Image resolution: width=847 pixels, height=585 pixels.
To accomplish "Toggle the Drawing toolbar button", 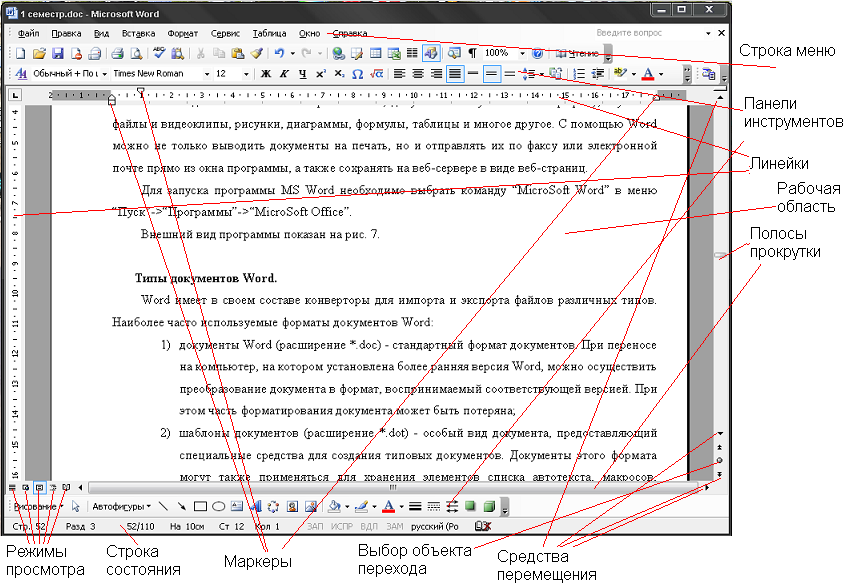I will pyautogui.click(x=431, y=53).
